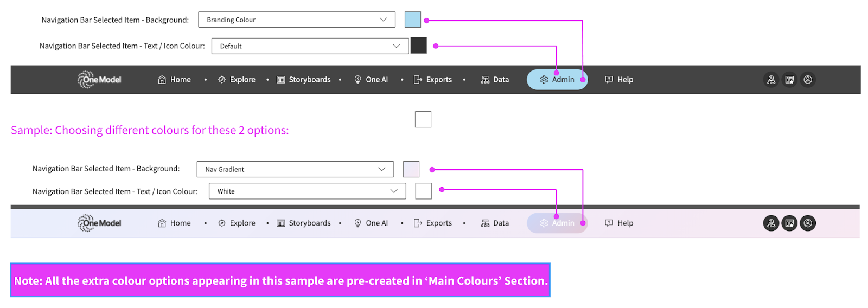Click the One Model logo in light navbar

[x=99, y=223]
